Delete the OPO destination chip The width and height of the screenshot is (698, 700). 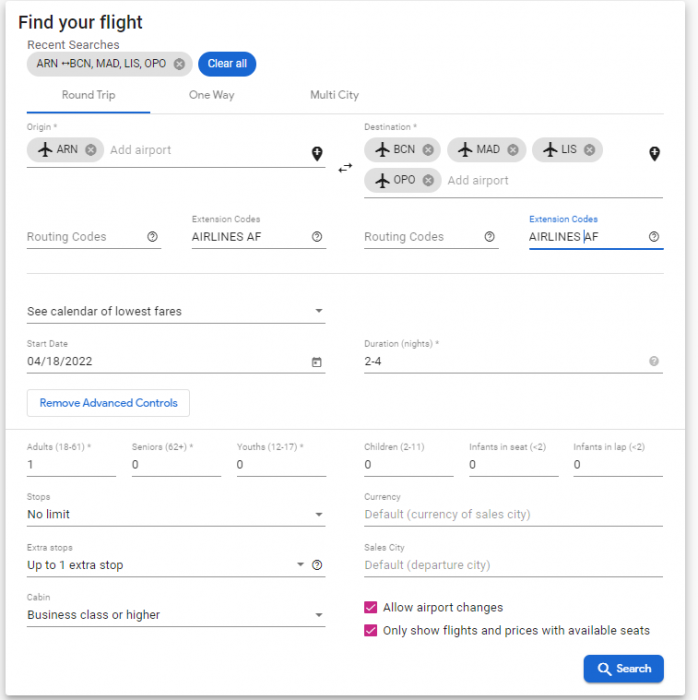pos(428,180)
